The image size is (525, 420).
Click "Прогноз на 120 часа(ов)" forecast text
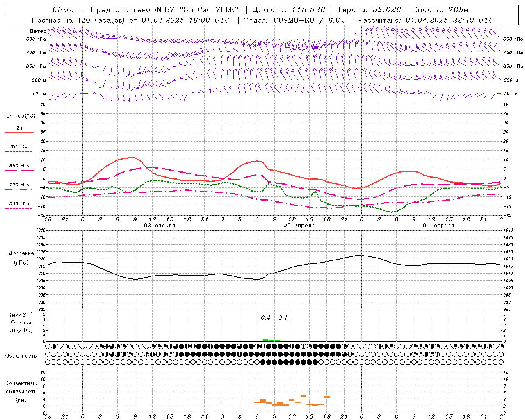point(79,20)
